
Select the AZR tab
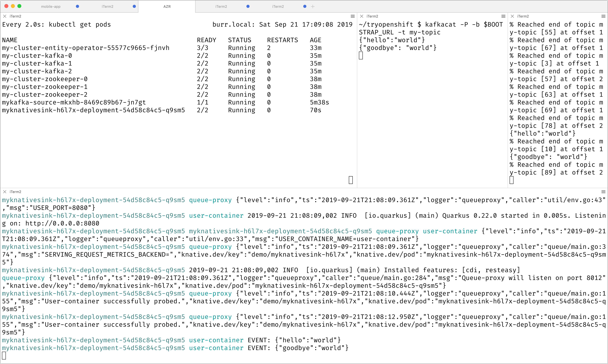pos(167,7)
